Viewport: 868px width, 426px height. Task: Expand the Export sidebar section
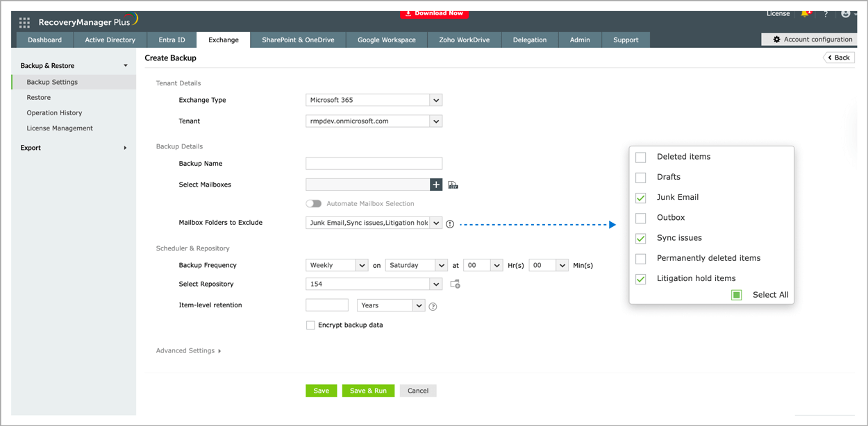(x=125, y=148)
